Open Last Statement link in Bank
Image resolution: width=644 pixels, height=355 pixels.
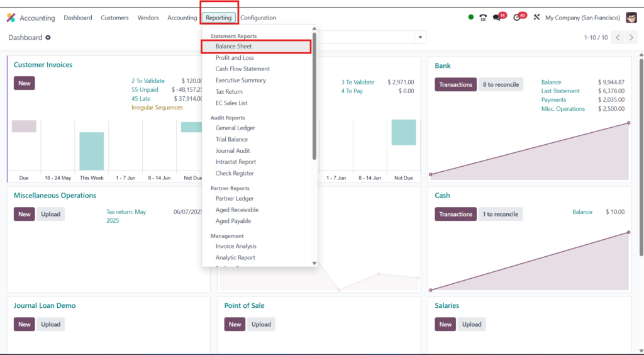(560, 91)
